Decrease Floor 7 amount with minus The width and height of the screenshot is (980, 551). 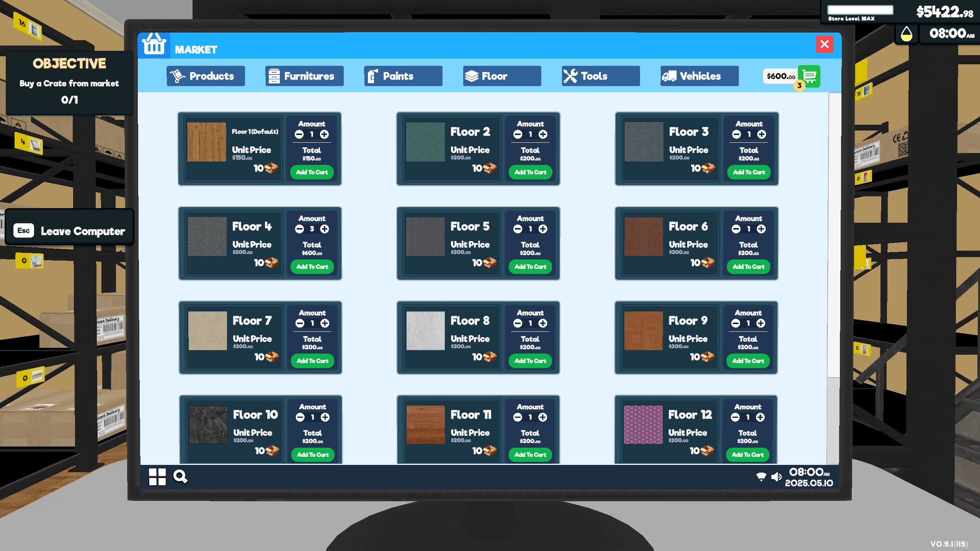300,323
